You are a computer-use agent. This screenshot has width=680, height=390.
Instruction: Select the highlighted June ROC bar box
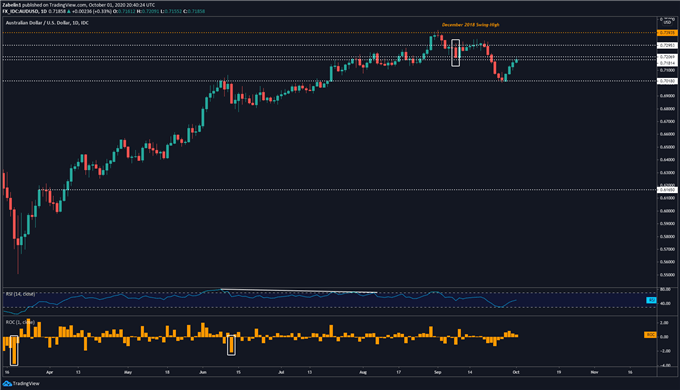click(231, 345)
